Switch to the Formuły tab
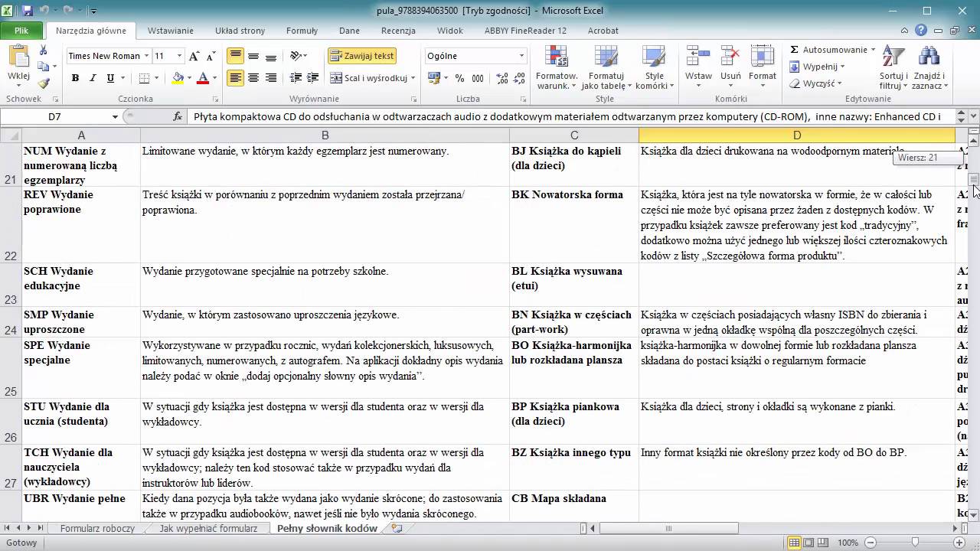Viewport: 980px width, 551px height. pyautogui.click(x=302, y=31)
